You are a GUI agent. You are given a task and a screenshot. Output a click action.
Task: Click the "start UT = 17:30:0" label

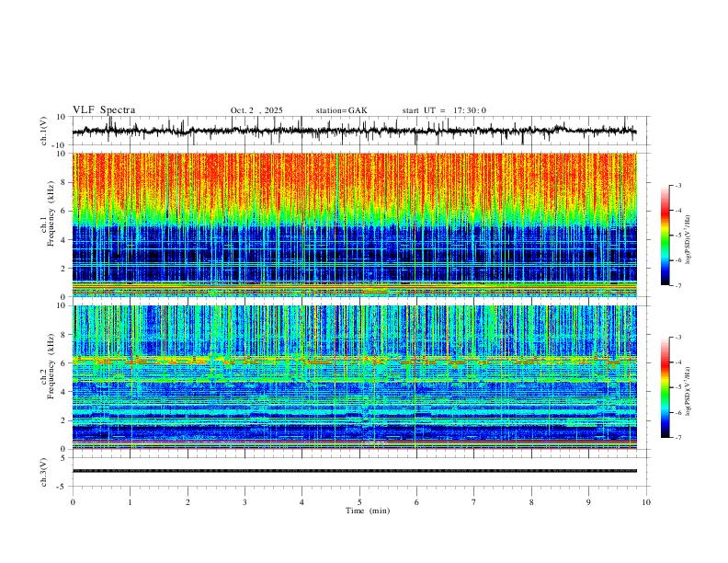pyautogui.click(x=444, y=110)
